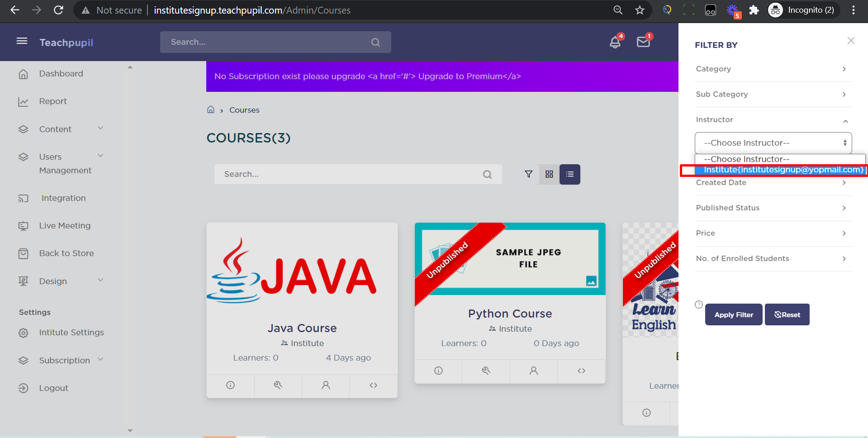Open the mail envelope icon
Screen dimensions: 868x438
point(643,42)
